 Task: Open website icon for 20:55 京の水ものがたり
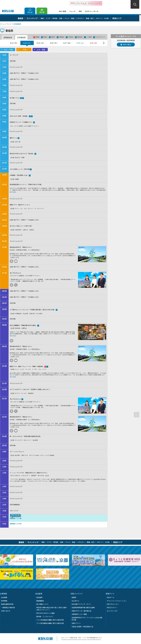coord(11,360)
